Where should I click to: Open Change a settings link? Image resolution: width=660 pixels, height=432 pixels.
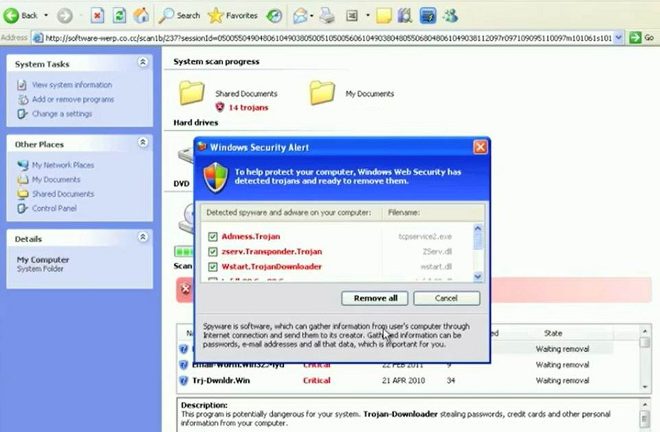click(x=62, y=114)
